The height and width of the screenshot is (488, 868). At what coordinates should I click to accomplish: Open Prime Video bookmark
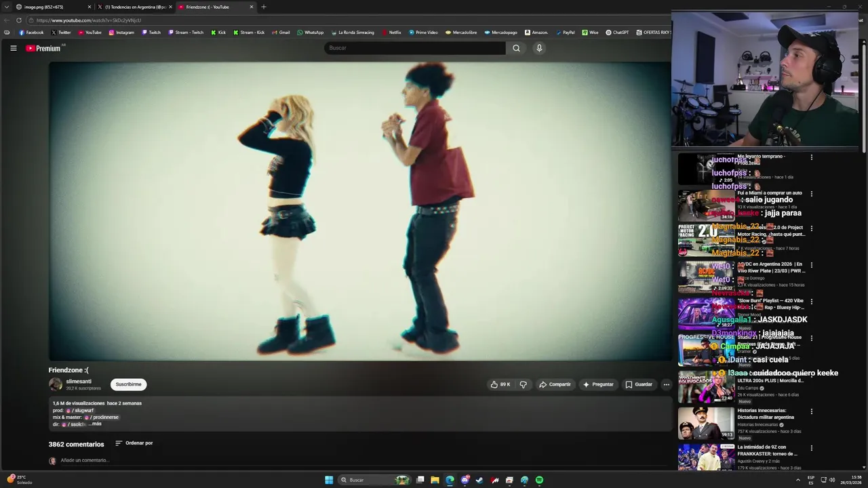(423, 33)
